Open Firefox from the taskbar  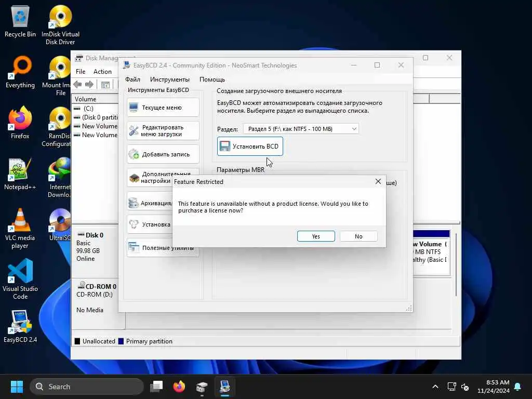(x=179, y=387)
